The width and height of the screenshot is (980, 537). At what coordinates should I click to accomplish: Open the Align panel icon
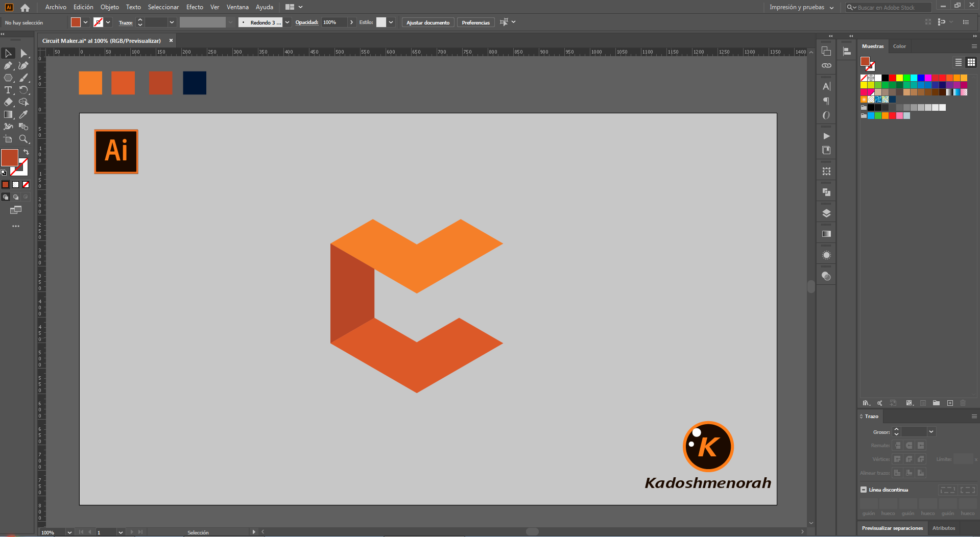pyautogui.click(x=847, y=51)
